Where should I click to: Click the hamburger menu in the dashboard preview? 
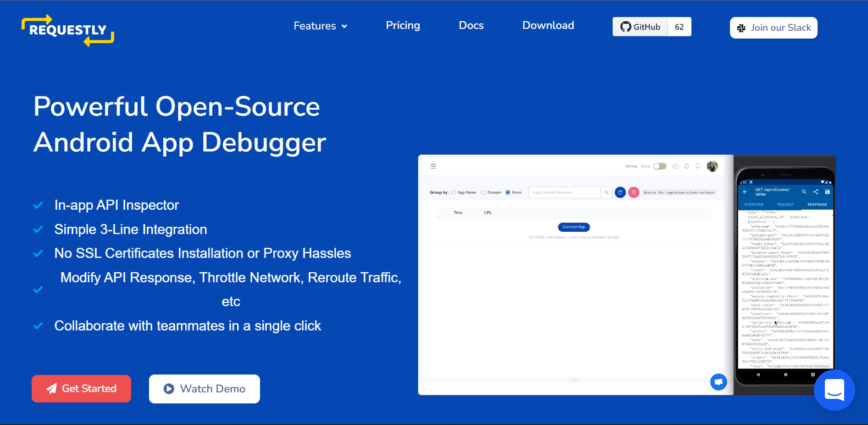433,166
